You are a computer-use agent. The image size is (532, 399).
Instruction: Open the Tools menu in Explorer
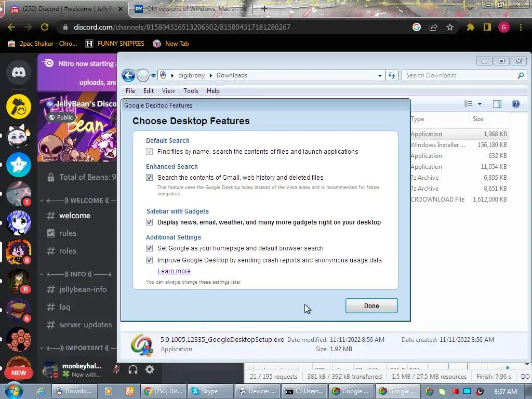click(x=191, y=91)
